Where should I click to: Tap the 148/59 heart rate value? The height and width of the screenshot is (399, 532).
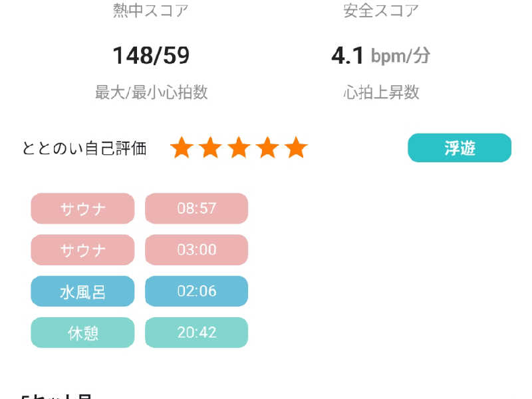[x=151, y=56]
